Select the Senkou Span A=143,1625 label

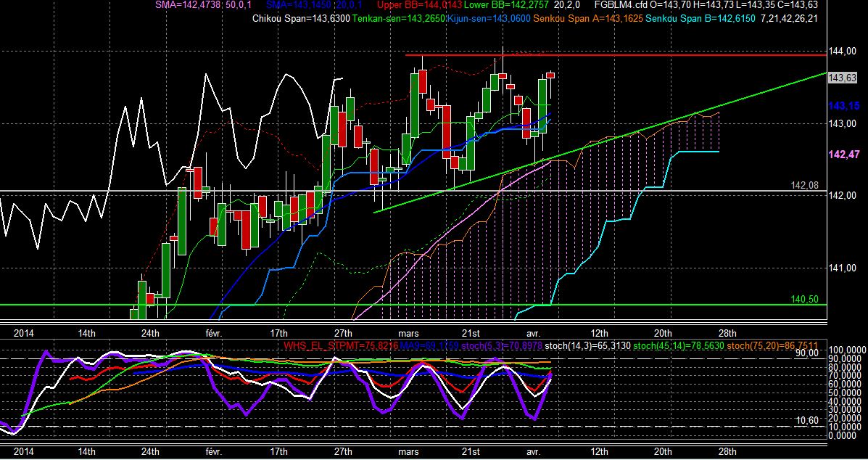[588, 18]
